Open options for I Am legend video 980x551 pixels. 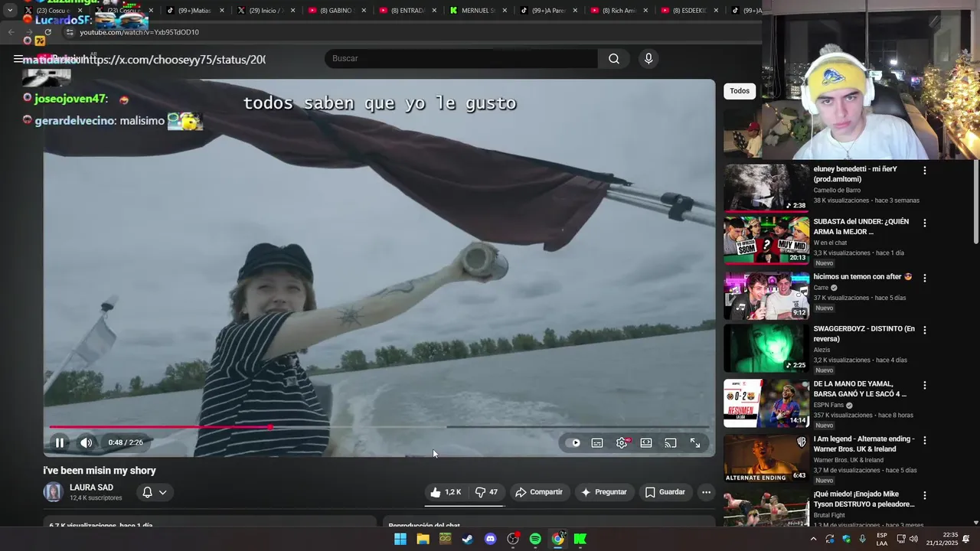[x=924, y=441]
